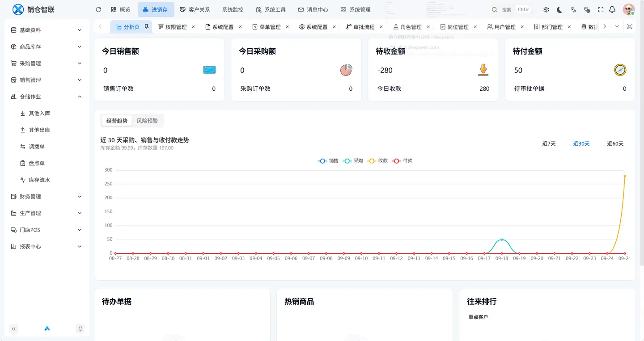644x341 pixels.
Task: Expand 采购管理 sidebar menu
Action: (47, 63)
